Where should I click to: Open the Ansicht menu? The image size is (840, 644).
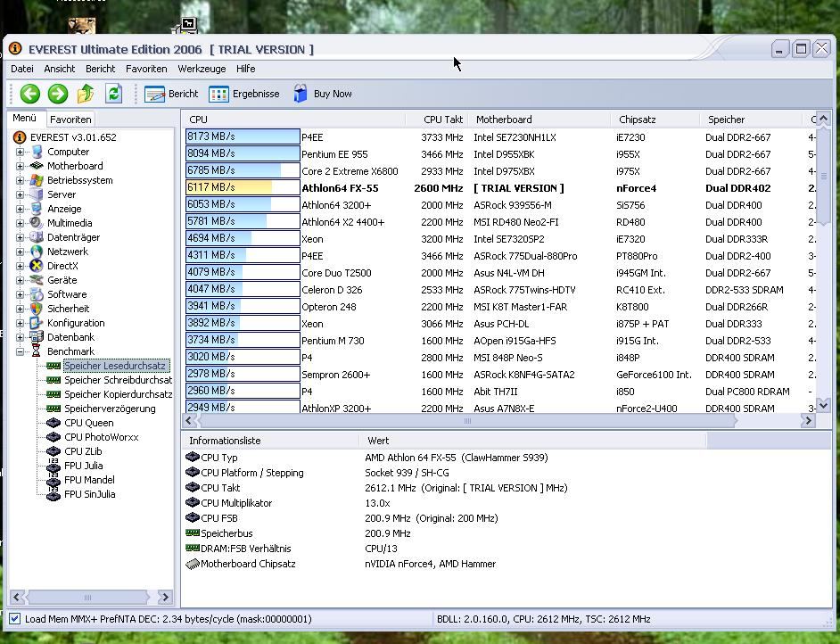(60, 69)
